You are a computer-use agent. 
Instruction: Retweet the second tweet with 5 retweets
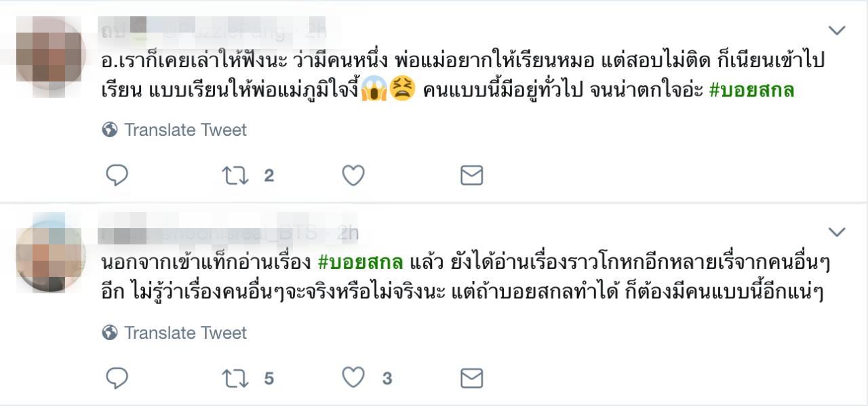235,378
